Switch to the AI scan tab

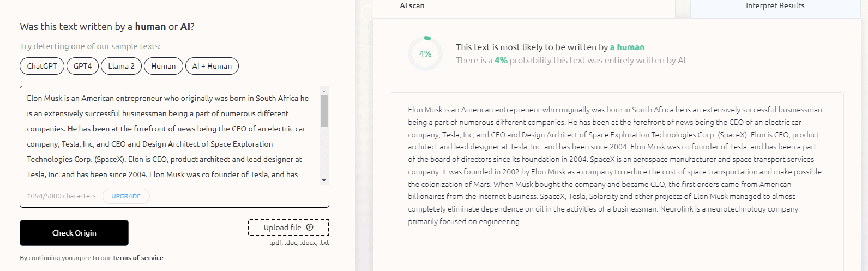pyautogui.click(x=412, y=5)
